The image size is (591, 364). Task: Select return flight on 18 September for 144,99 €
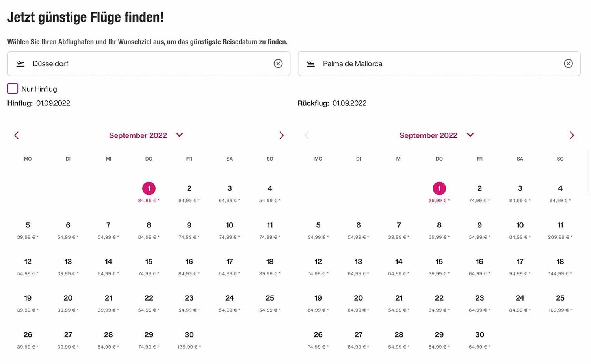pos(560,267)
